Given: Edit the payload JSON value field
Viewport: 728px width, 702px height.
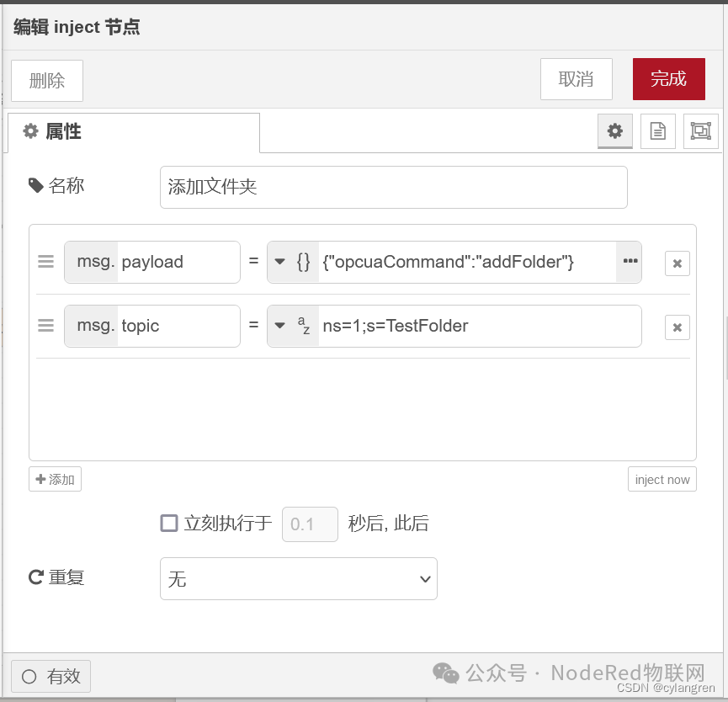Looking at the screenshot, I should [467, 262].
